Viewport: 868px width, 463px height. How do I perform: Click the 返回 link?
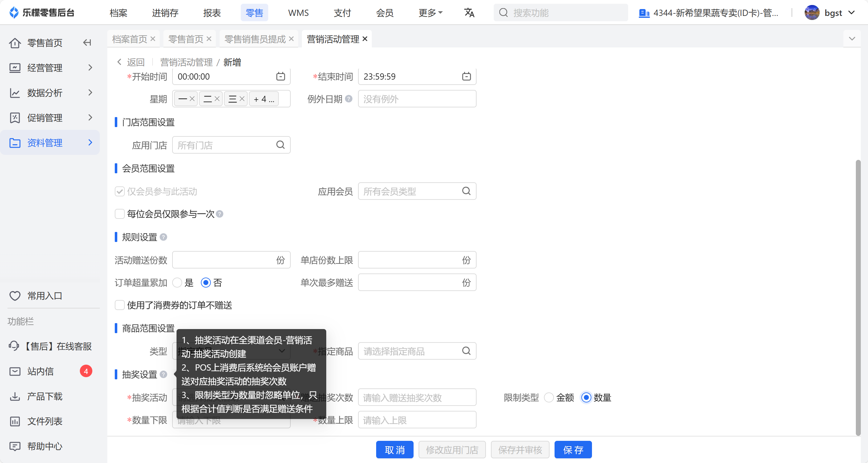coord(131,62)
